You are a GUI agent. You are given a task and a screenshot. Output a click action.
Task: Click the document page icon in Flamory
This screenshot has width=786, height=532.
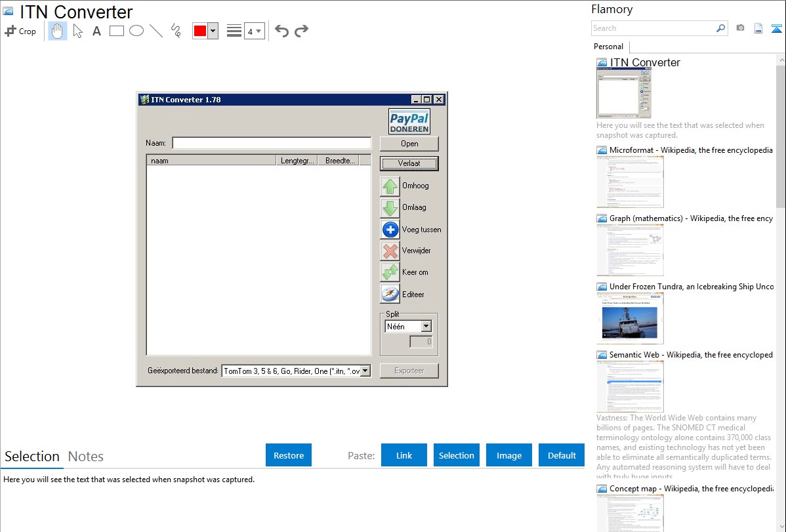tap(758, 28)
